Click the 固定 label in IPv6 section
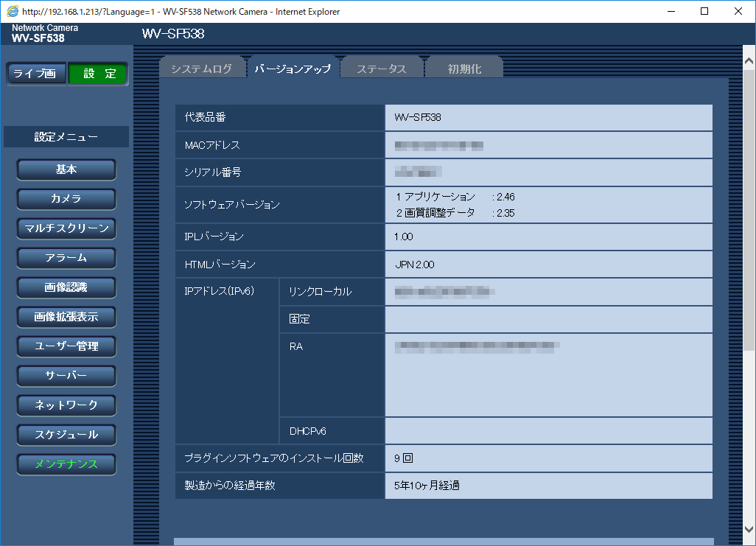 click(299, 319)
